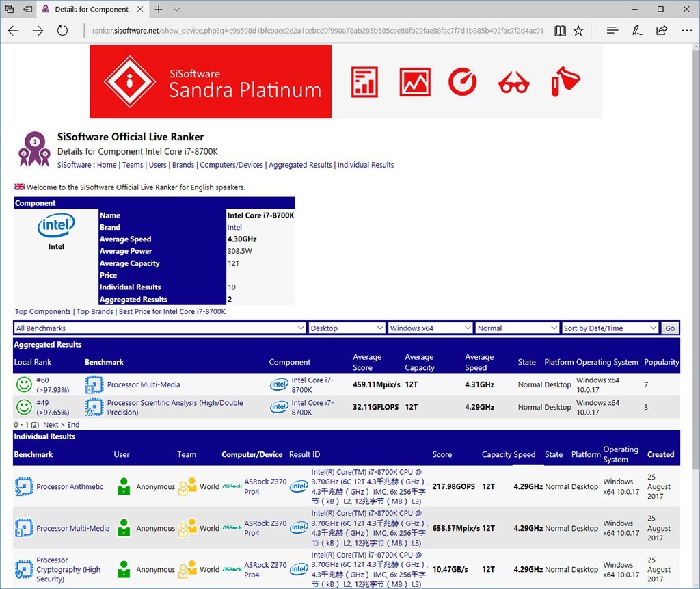Add page to favorites with star icon
The image size is (700, 589).
click(578, 30)
